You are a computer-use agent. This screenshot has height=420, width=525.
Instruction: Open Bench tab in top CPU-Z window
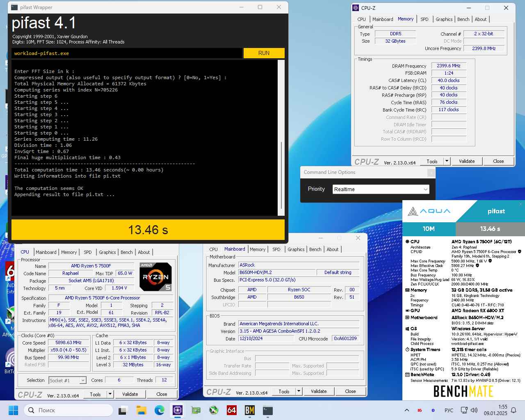[x=463, y=19]
